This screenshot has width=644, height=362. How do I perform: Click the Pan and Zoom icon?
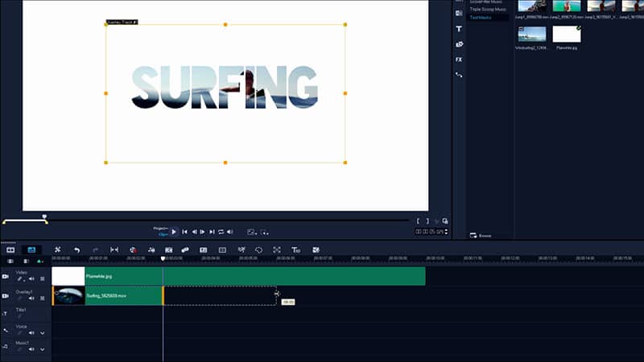pos(277,250)
